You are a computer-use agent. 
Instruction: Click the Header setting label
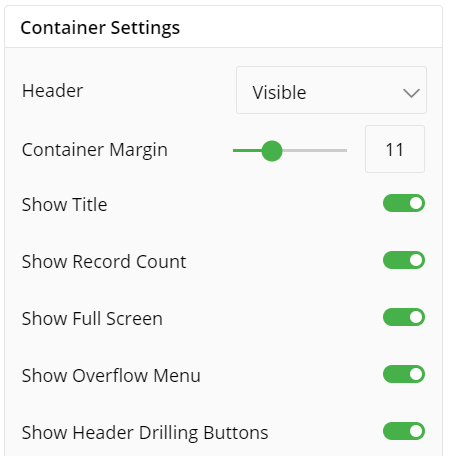point(52,91)
